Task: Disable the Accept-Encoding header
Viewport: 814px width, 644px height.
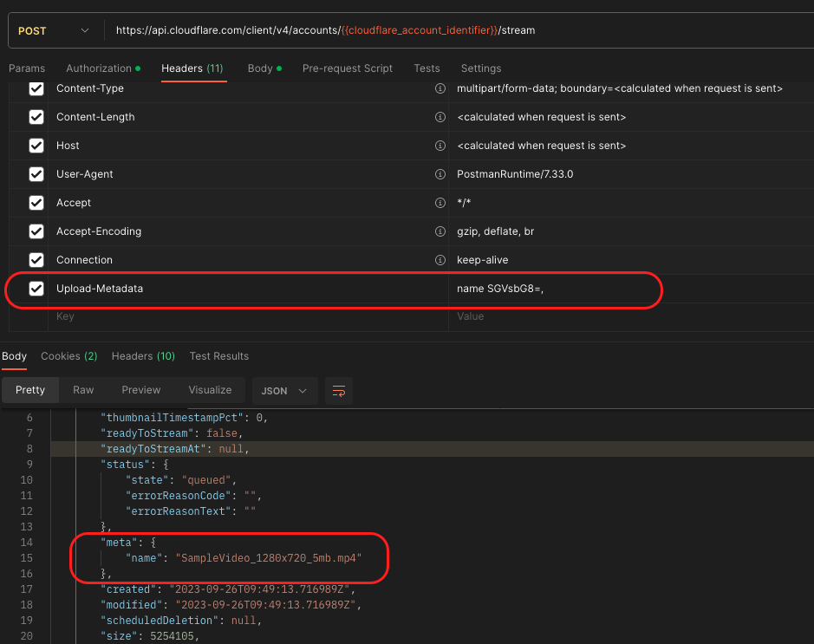Action: point(36,231)
